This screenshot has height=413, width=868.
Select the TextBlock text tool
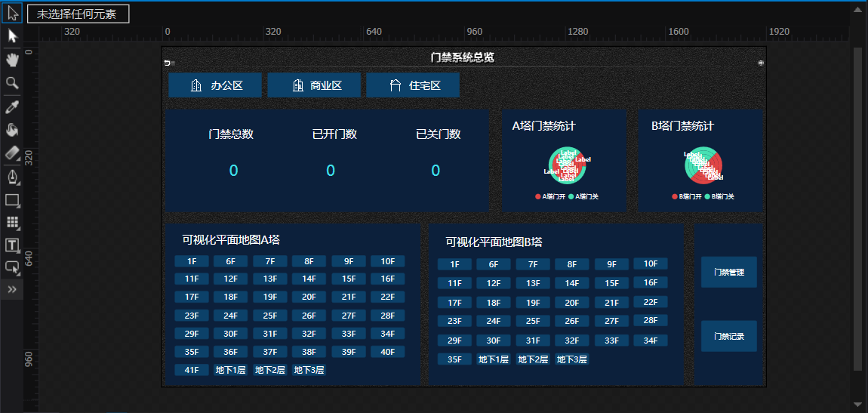(x=13, y=245)
